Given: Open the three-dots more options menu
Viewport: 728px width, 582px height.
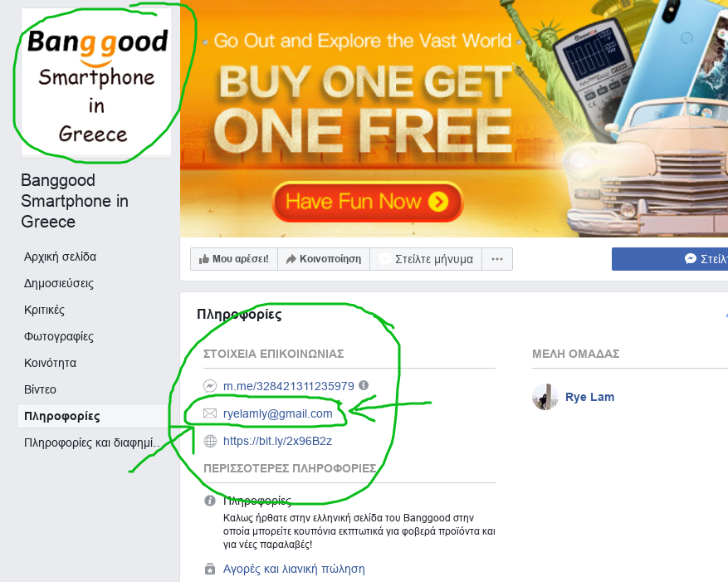Looking at the screenshot, I should click(x=497, y=259).
